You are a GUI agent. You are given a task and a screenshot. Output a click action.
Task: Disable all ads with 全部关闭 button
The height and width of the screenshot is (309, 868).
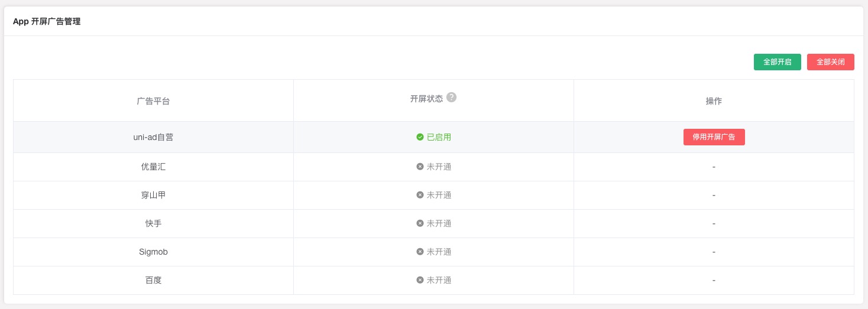pos(830,62)
